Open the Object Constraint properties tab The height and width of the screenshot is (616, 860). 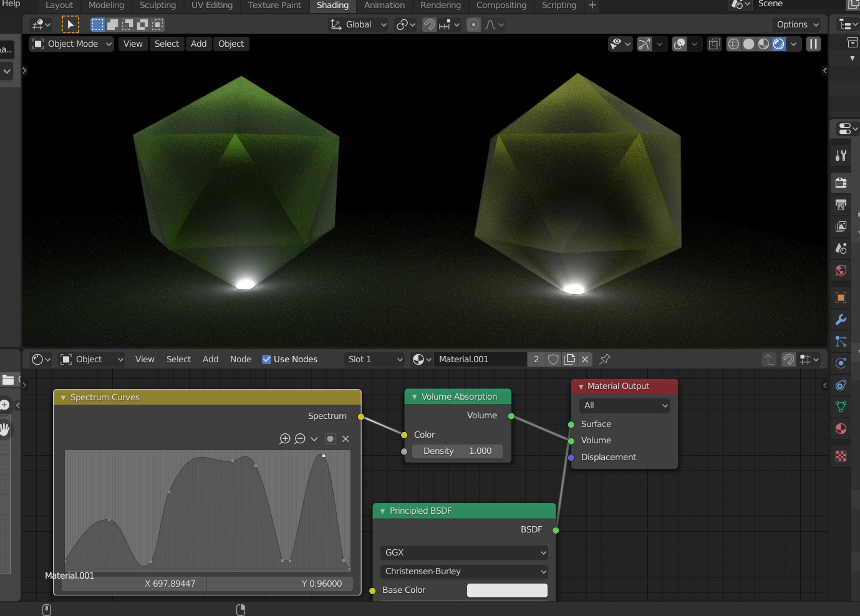pyautogui.click(x=841, y=385)
